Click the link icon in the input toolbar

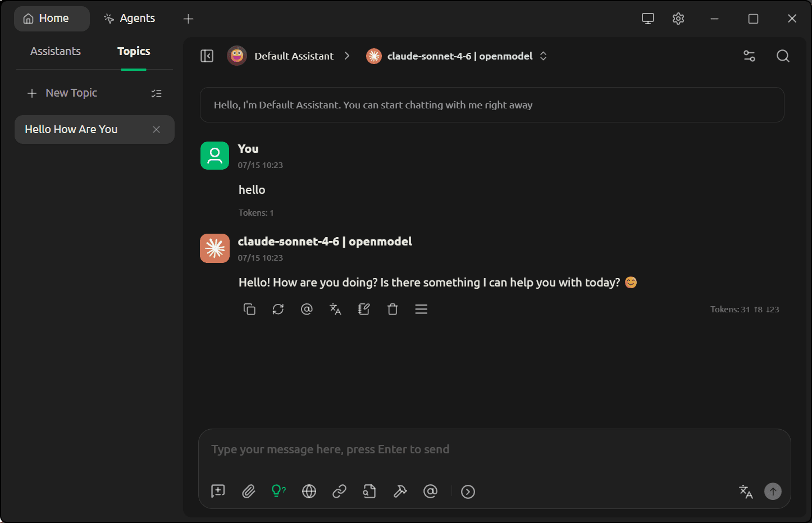(339, 492)
